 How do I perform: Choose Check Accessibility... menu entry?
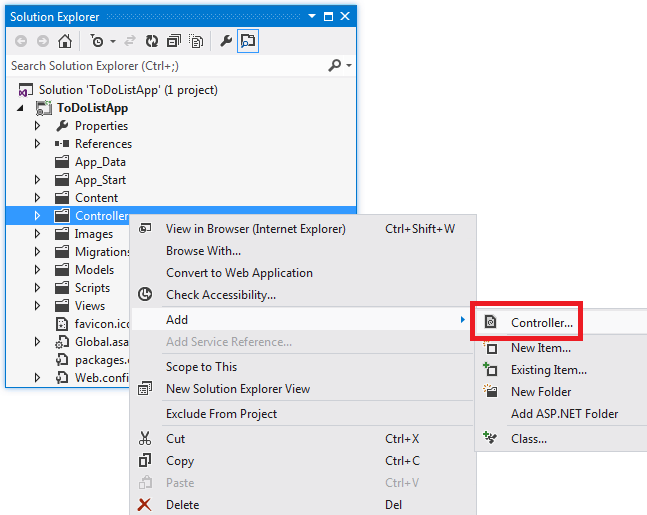tap(303, 295)
